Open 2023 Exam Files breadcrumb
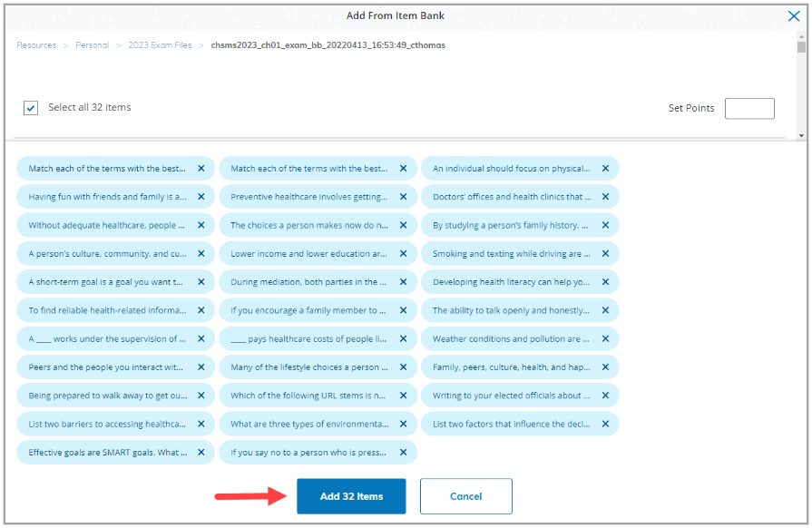Viewport: 812px width, 528px height. pyautogui.click(x=160, y=45)
